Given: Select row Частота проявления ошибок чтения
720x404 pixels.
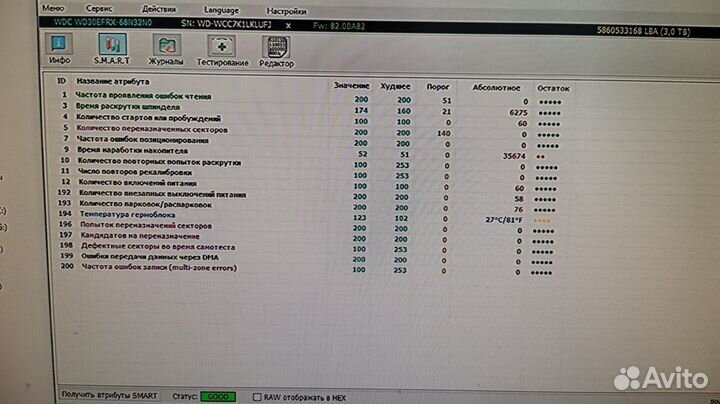Looking at the screenshot, I should pyautogui.click(x=311, y=98).
